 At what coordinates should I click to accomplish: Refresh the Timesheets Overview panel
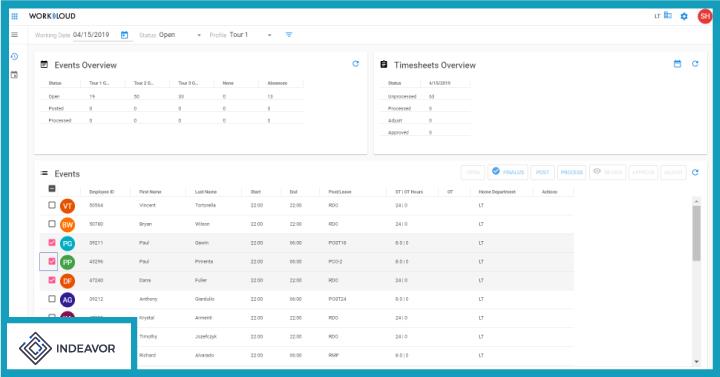coord(695,64)
